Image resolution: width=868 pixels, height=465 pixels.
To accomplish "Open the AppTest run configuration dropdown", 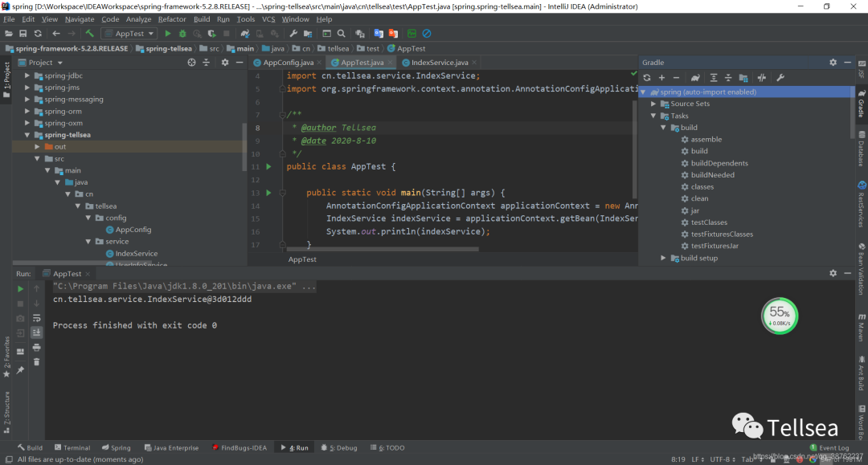I will coord(129,34).
